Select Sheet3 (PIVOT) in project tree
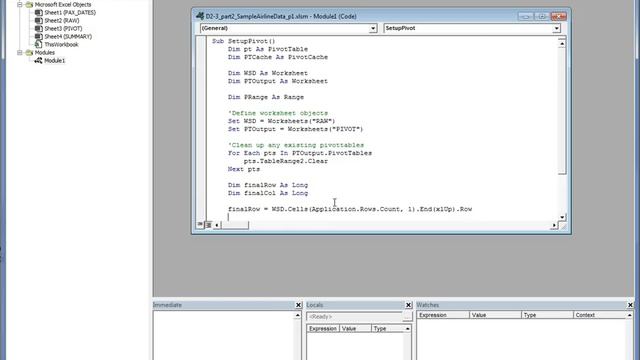Viewport: 640px width, 360px height. pyautogui.click(x=63, y=29)
